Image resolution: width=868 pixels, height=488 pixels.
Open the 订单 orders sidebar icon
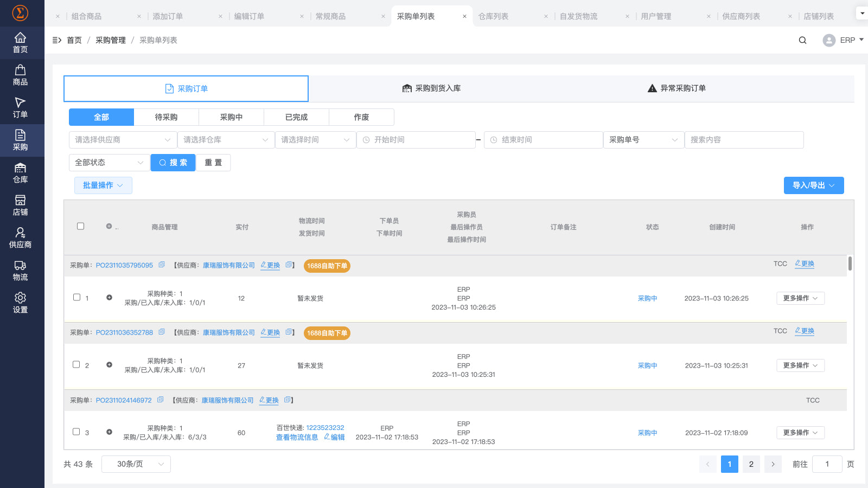pyautogui.click(x=20, y=108)
